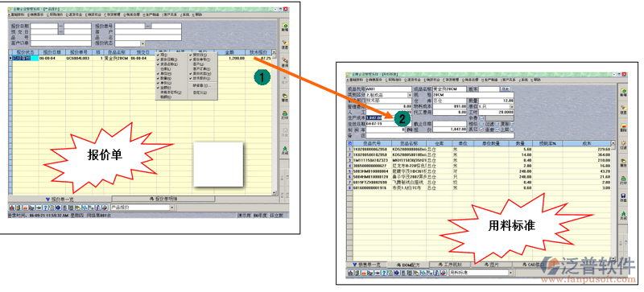Toggle the checked 其它 checkbox
This screenshot has width=644, height=292.
click(x=482, y=130)
